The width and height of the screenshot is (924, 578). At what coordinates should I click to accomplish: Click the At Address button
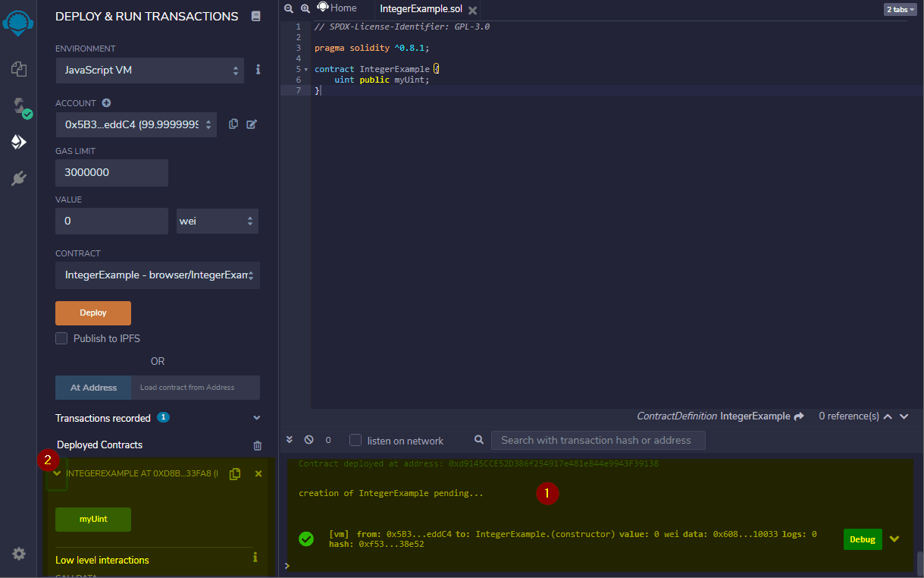[x=93, y=388]
